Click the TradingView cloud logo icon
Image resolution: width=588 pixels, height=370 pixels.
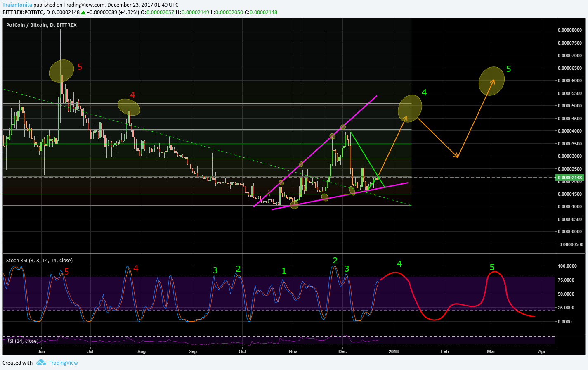pos(41,363)
